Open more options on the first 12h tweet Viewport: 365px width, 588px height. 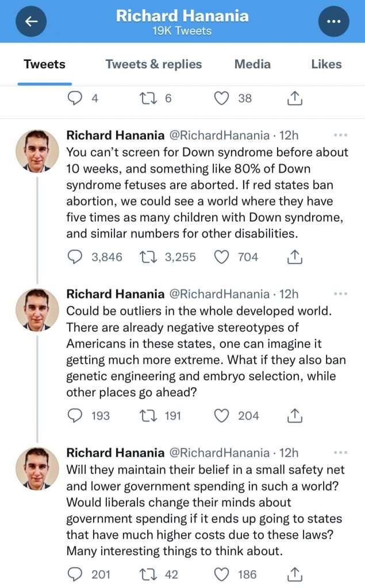pyautogui.click(x=341, y=135)
